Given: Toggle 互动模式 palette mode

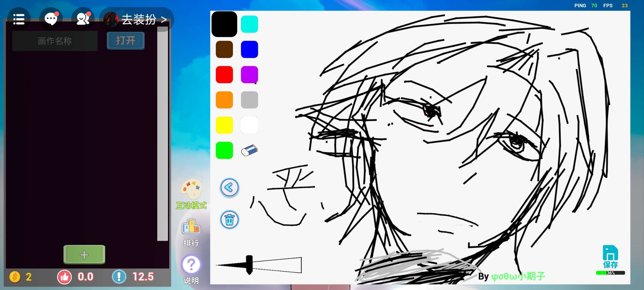Looking at the screenshot, I should click(x=191, y=189).
